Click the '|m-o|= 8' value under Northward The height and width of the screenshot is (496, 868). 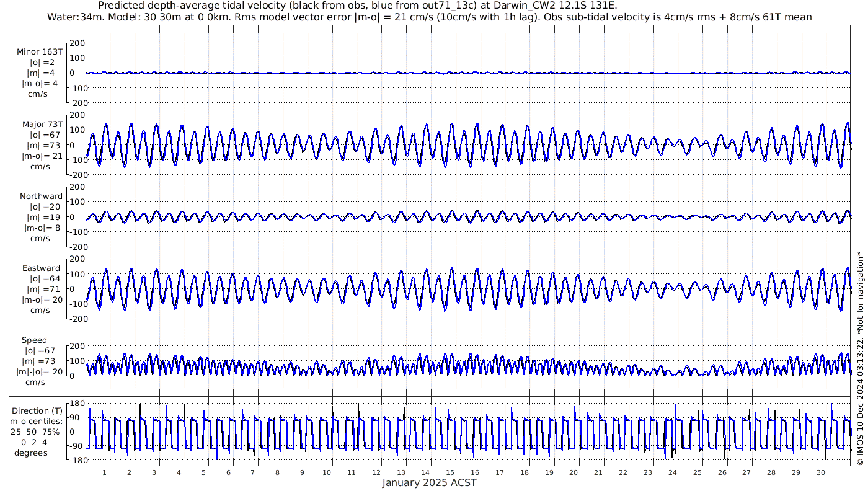point(42,228)
